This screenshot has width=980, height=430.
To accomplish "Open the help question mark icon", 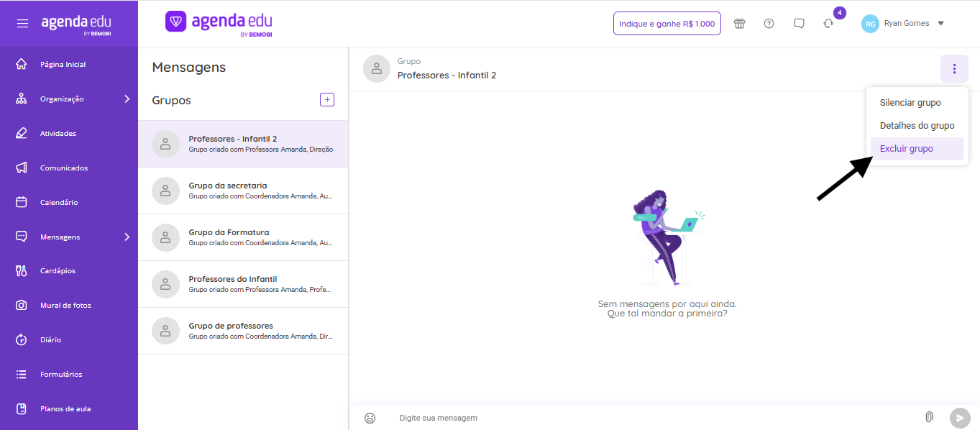I will [769, 23].
